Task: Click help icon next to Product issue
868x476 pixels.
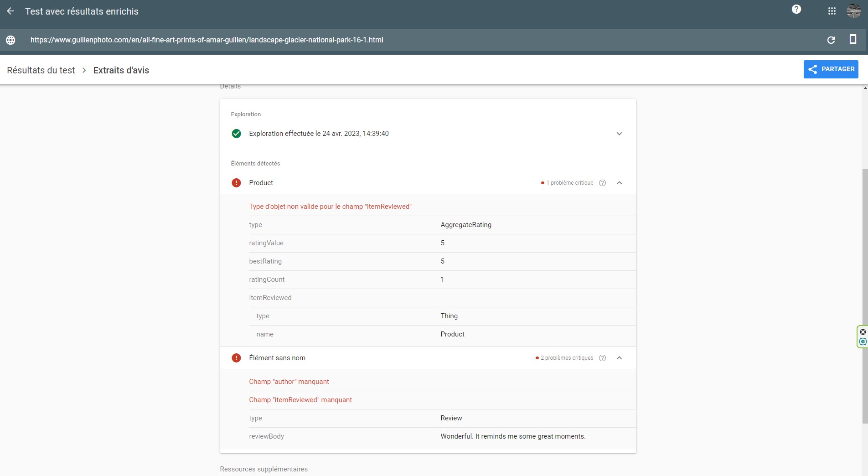Action: click(x=602, y=183)
